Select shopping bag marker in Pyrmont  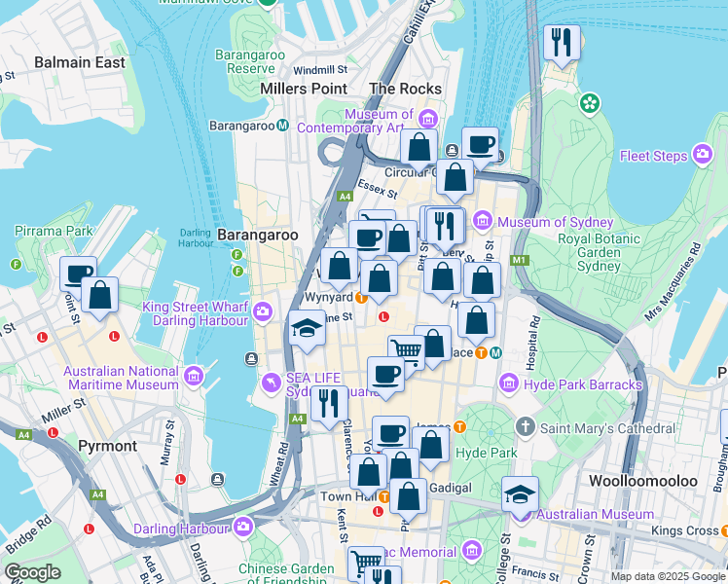(100, 296)
